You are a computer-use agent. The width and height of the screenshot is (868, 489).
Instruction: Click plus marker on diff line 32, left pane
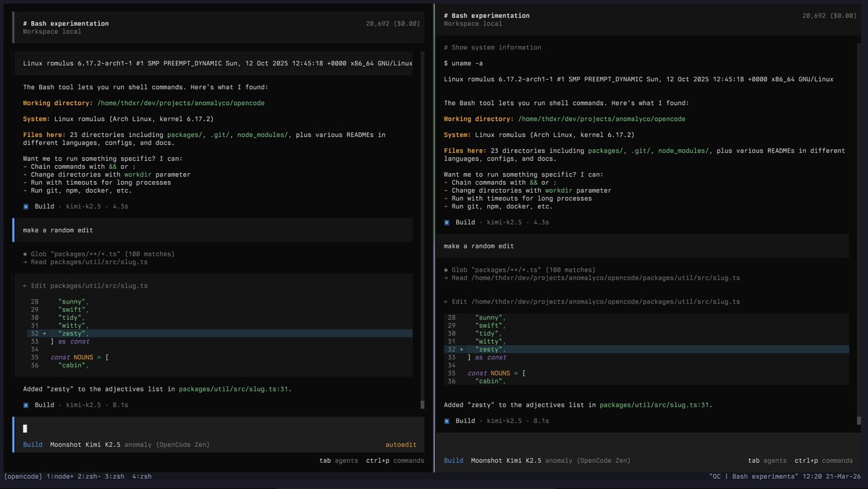(x=44, y=333)
